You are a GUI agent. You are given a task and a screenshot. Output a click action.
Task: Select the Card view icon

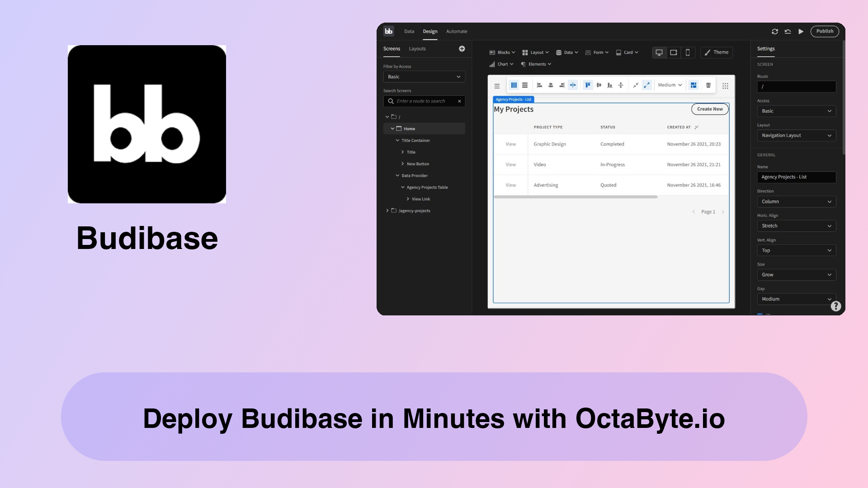tap(693, 85)
